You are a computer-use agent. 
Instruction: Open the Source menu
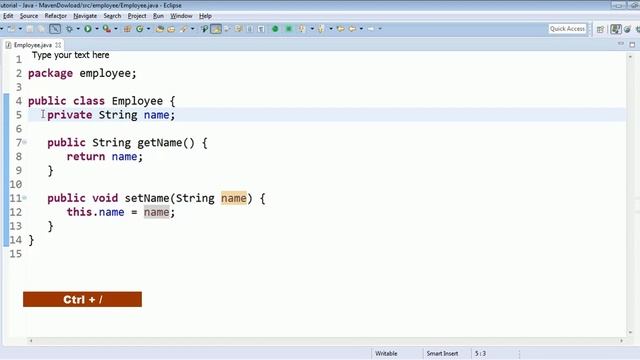(x=29, y=16)
